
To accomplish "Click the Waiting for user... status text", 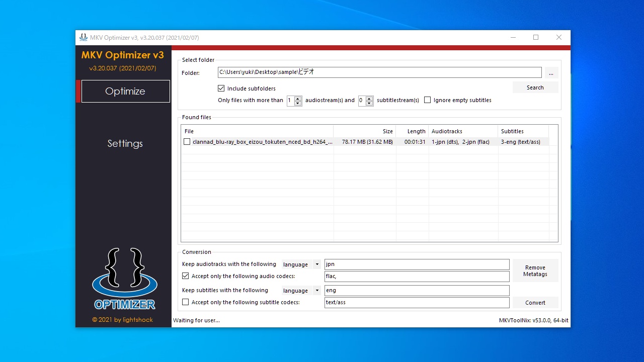I will coord(196,320).
